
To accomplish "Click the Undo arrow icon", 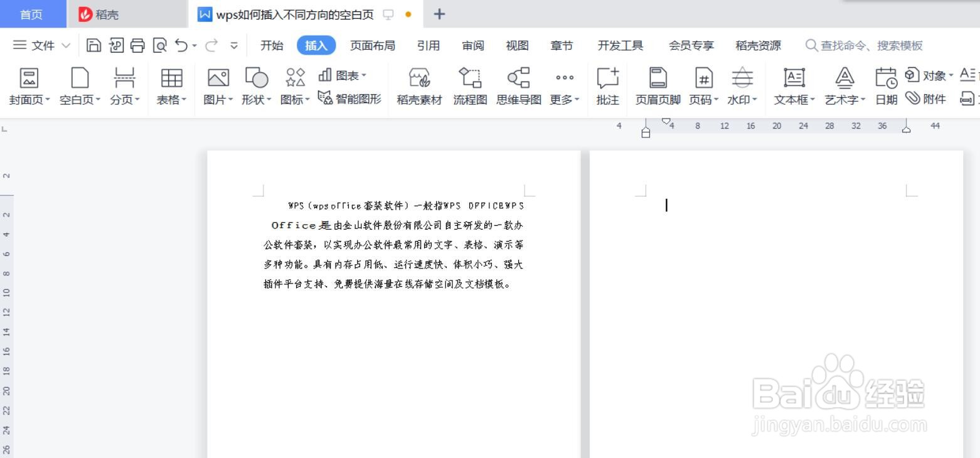I will tap(181, 45).
